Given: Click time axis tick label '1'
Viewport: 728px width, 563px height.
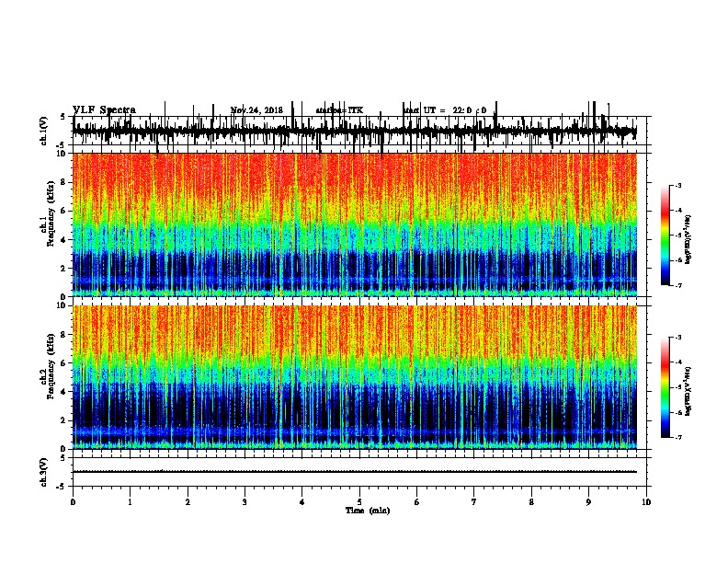Looking at the screenshot, I should point(130,502).
